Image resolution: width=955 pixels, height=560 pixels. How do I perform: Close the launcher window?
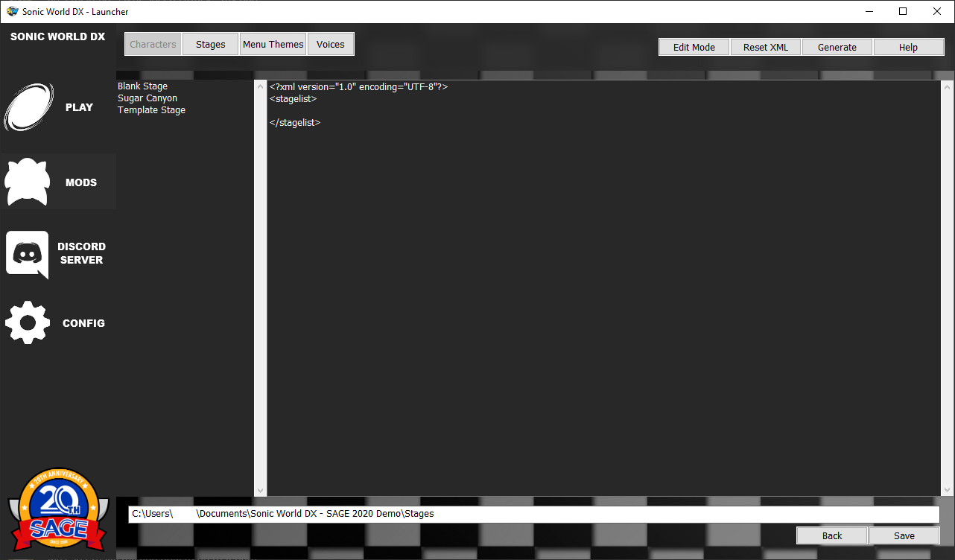[x=937, y=11]
